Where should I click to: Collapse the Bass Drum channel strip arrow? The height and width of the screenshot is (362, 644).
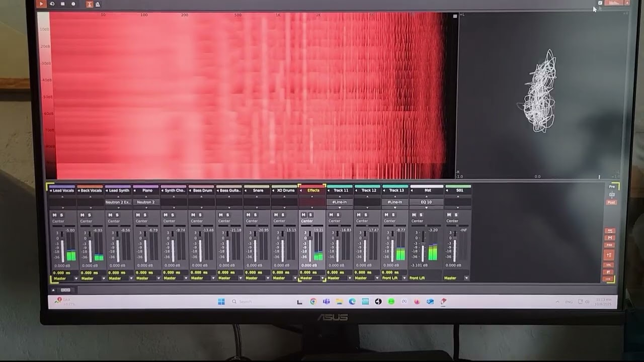tap(191, 191)
